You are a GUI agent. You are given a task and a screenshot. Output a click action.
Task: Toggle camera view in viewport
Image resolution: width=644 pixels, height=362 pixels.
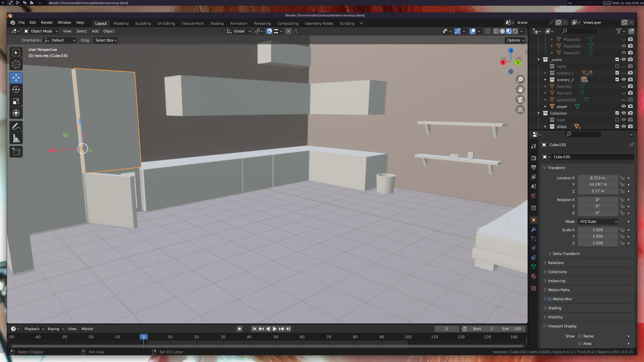tap(520, 100)
